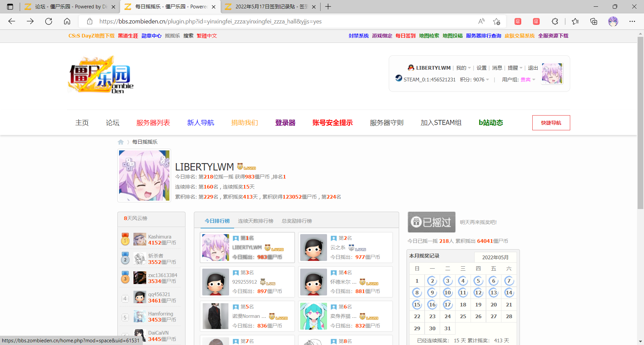
Task: Click the second red extension icon
Action: pos(536,21)
